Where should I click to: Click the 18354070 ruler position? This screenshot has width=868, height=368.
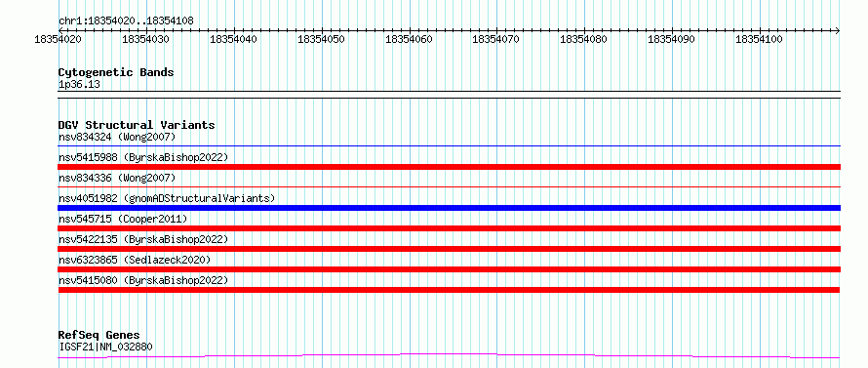point(496,40)
